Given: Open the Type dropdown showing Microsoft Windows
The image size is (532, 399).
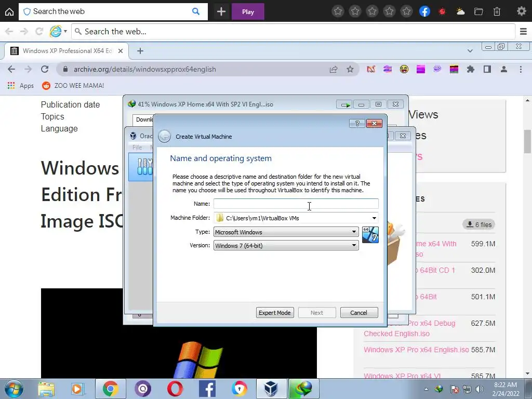Looking at the screenshot, I should tap(286, 232).
